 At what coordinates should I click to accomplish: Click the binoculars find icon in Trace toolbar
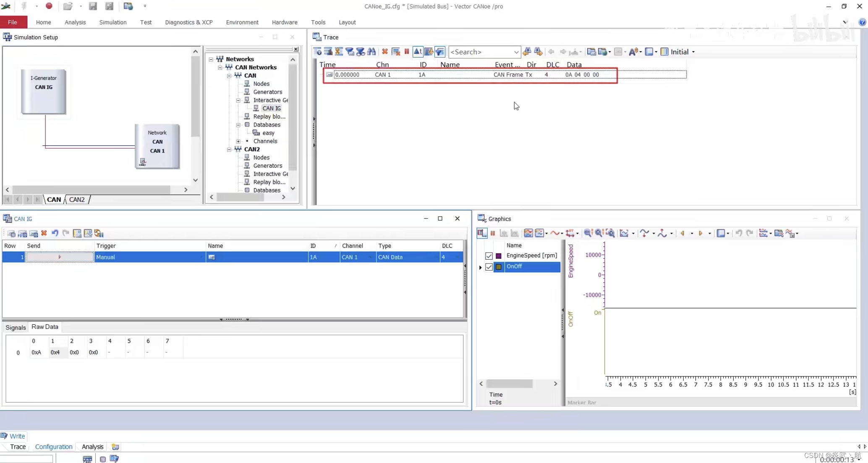point(371,52)
